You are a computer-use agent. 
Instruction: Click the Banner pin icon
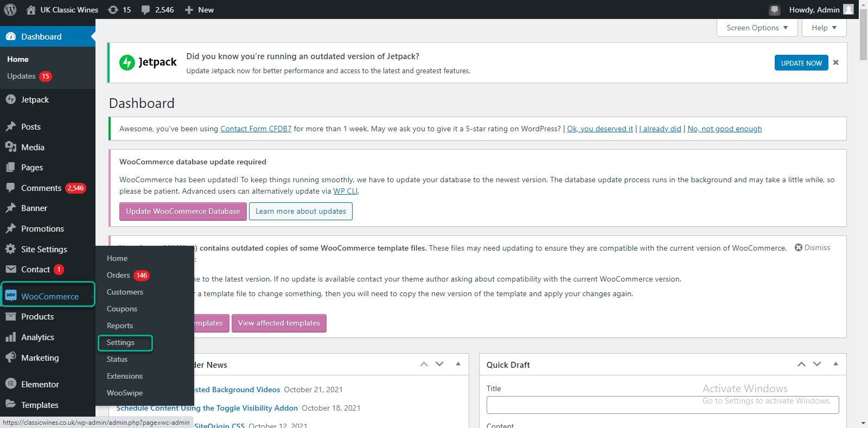(11, 208)
